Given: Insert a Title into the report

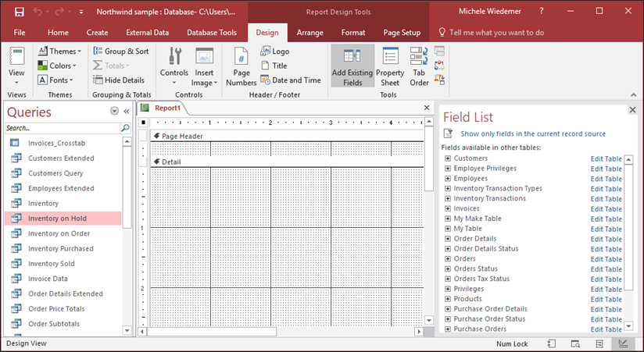Looking at the screenshot, I should (x=274, y=66).
